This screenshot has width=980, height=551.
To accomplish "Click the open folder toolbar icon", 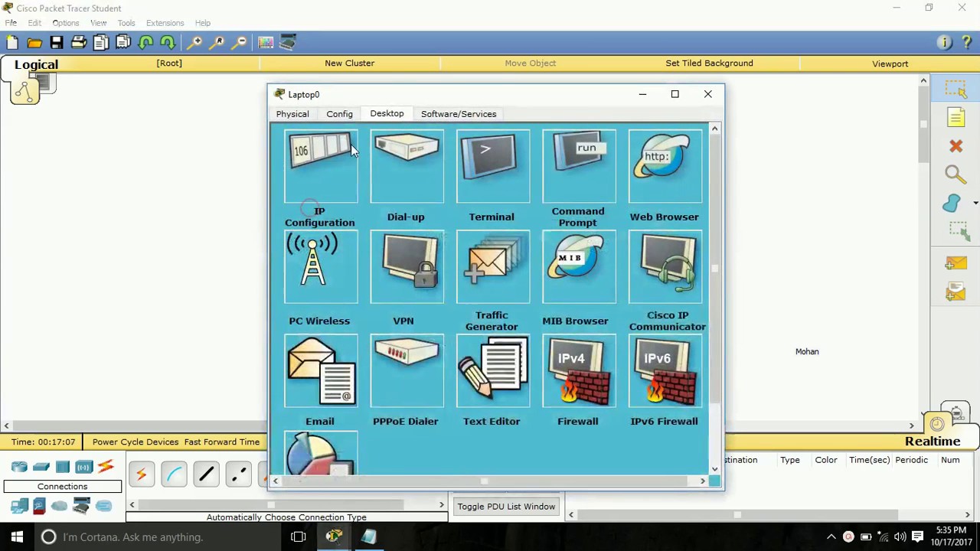I will (34, 43).
